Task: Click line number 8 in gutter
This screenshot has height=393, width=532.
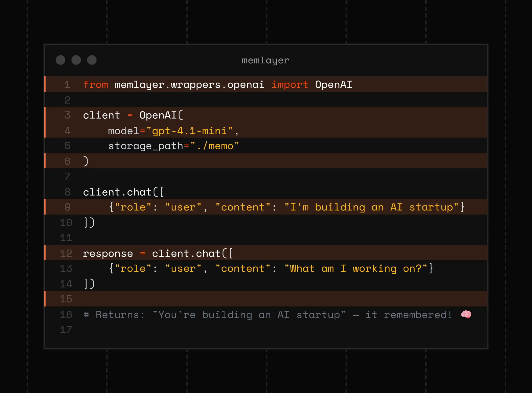Action: tap(68, 192)
